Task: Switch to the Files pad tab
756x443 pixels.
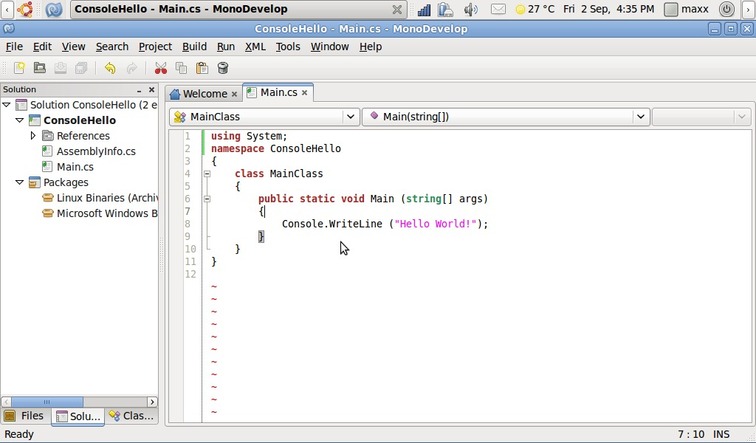Action: pos(25,416)
